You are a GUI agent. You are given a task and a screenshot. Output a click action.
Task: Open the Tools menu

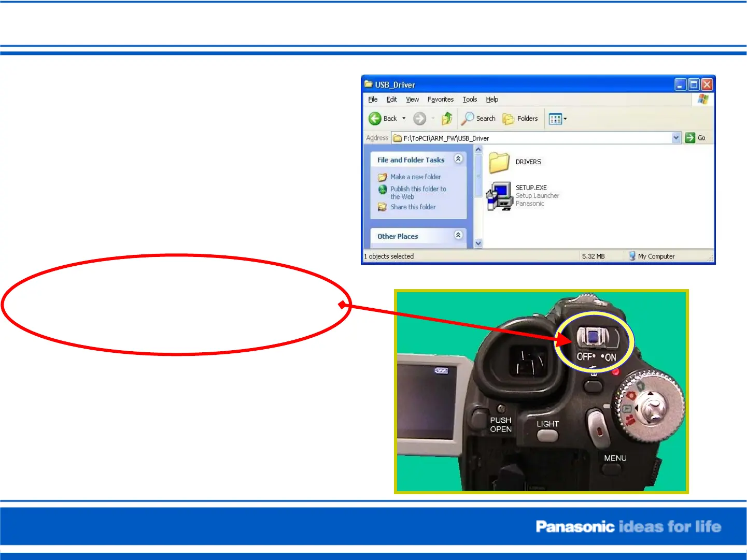pyautogui.click(x=470, y=99)
